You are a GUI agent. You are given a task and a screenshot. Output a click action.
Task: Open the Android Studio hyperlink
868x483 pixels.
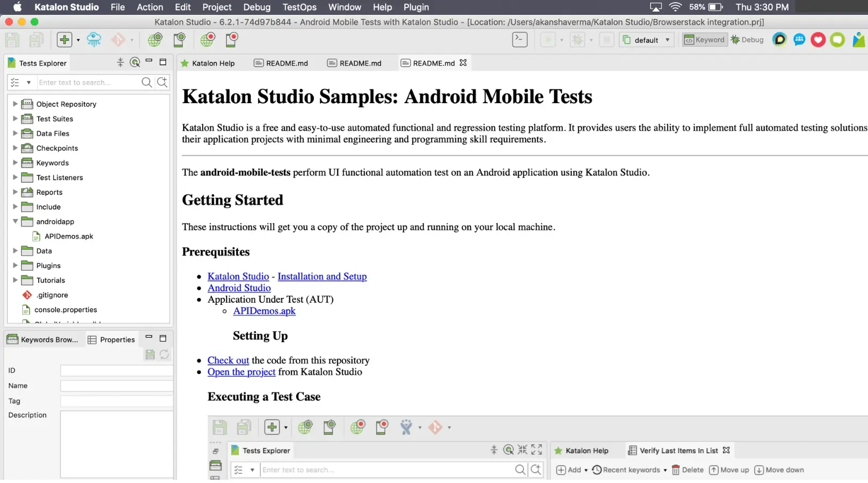(239, 288)
